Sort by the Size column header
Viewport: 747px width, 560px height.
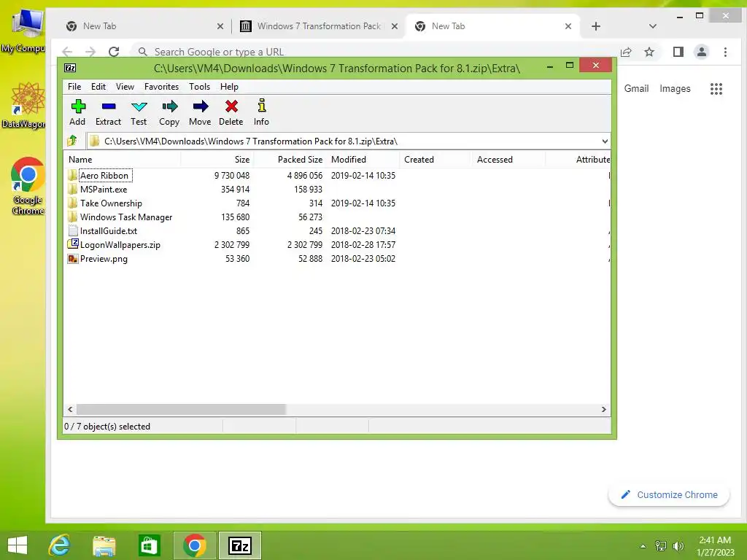(x=217, y=160)
